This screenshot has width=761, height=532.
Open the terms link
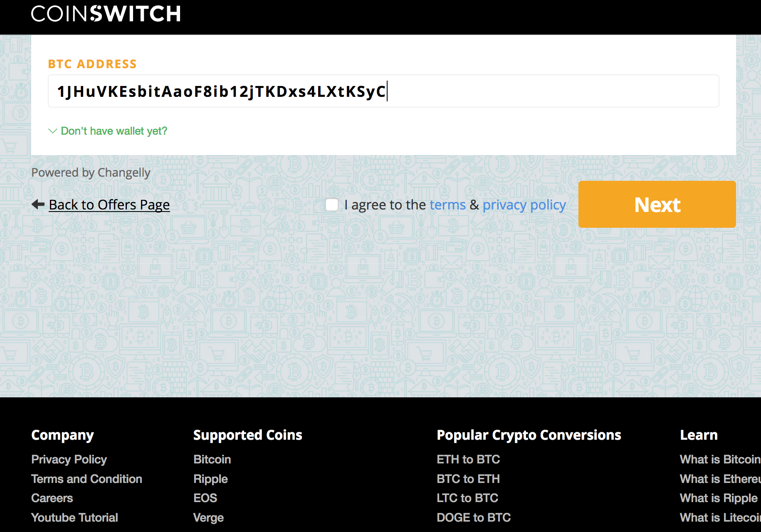pyautogui.click(x=447, y=205)
